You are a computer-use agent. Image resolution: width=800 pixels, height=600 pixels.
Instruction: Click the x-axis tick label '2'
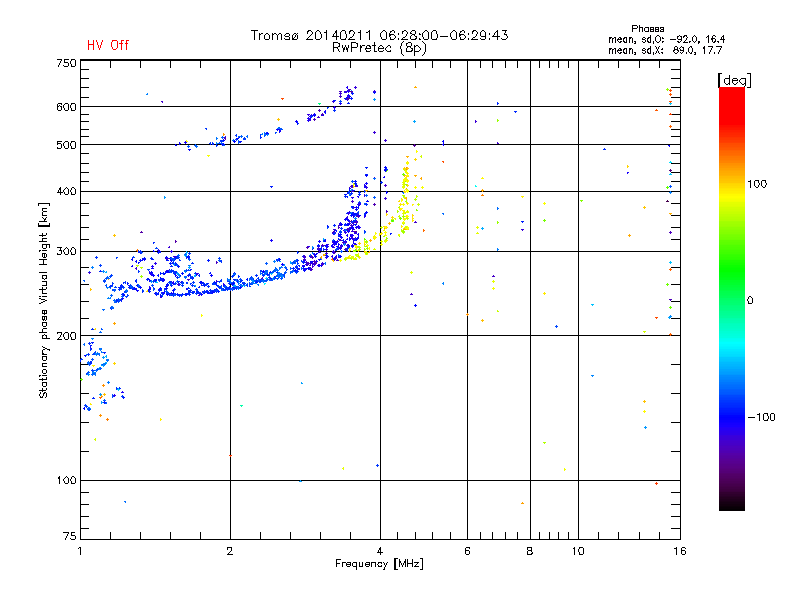coord(230,551)
